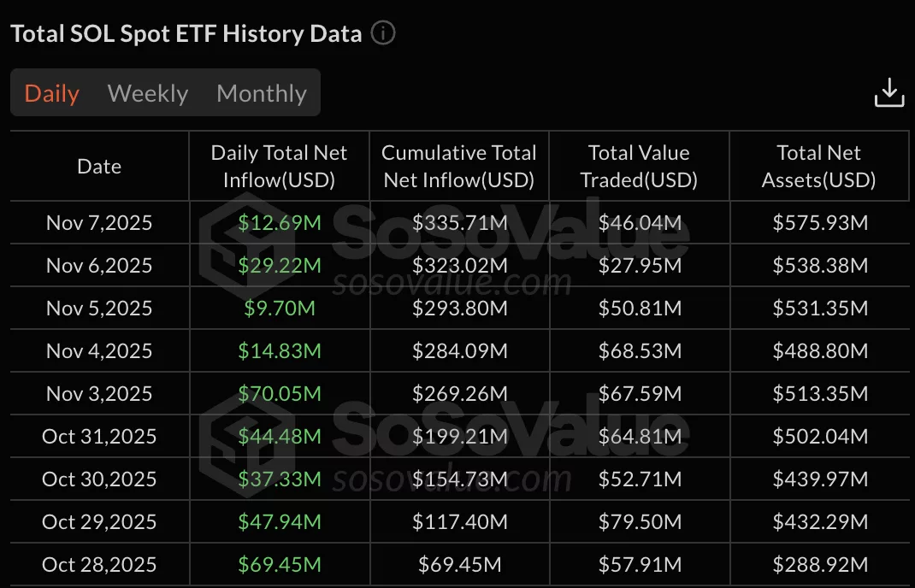Open the info tooltip beside the title
Screen dimensions: 915x588
pos(383,32)
